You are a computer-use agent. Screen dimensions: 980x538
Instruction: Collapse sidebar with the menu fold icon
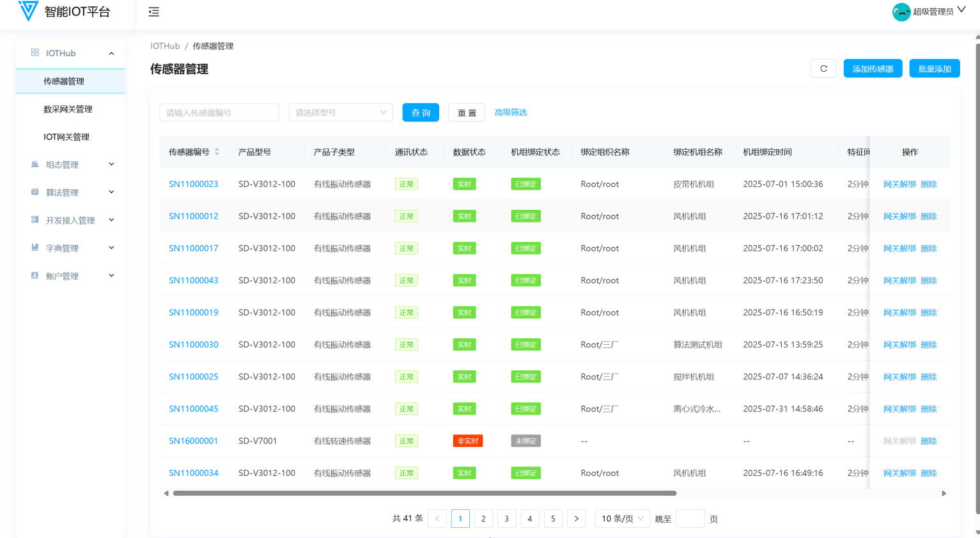point(153,12)
